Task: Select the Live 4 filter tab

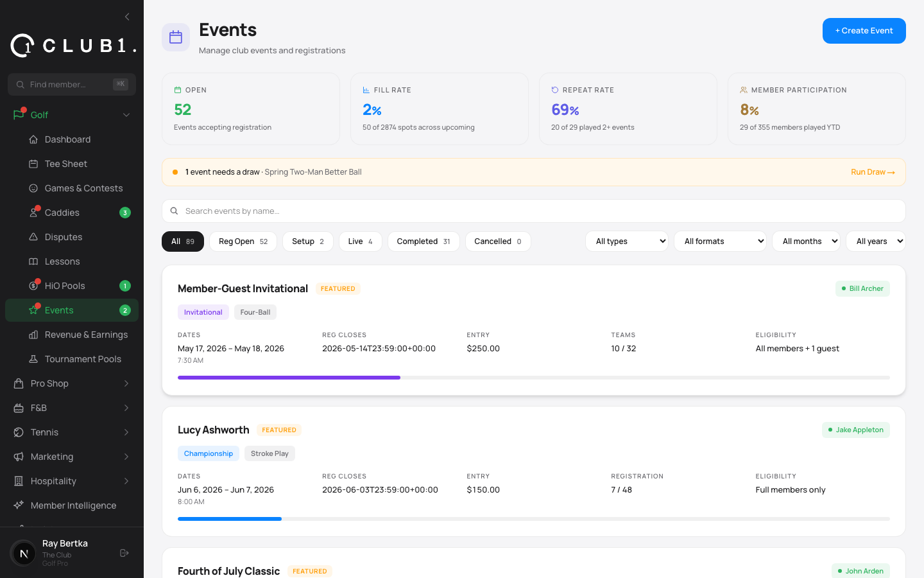Action: pos(361,241)
